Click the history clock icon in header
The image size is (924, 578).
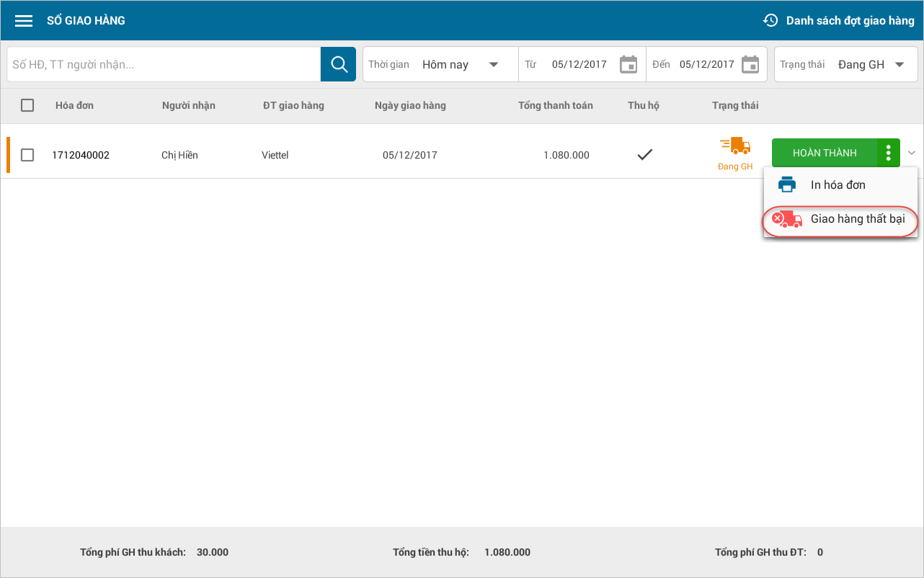click(770, 20)
